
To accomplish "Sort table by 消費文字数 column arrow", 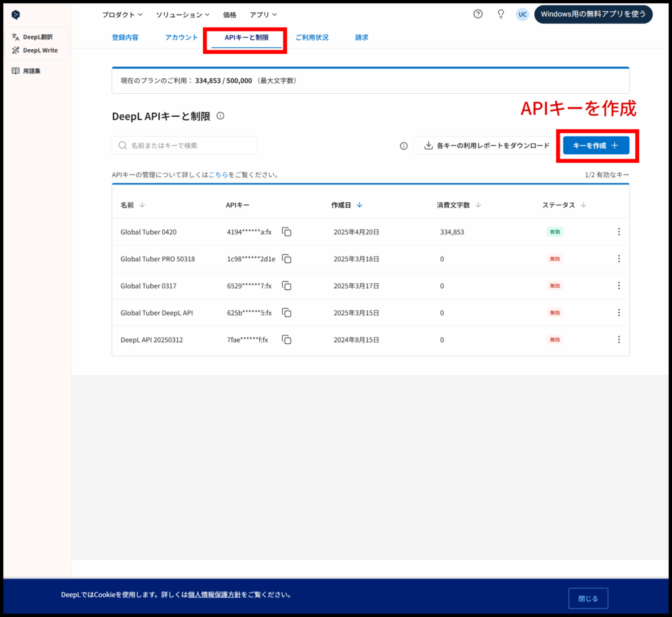I will [478, 205].
